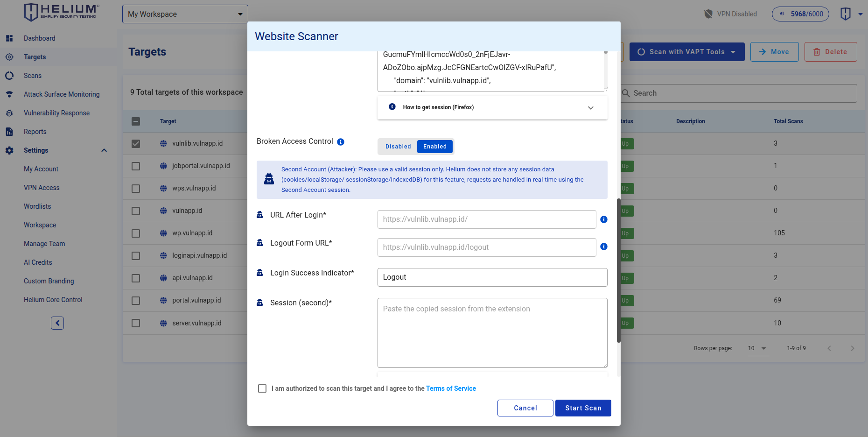Open Manage Team settings
This screenshot has height=437, width=868.
point(44,244)
